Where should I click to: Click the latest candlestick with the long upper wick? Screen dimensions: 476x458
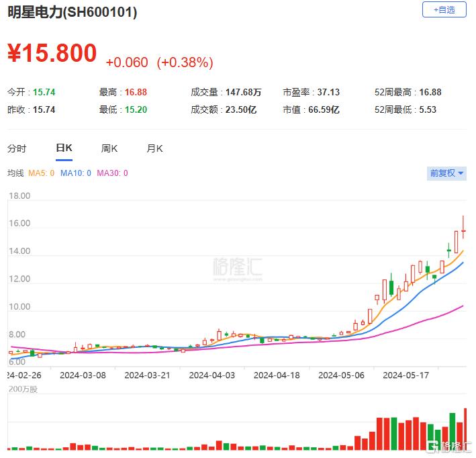click(x=463, y=228)
